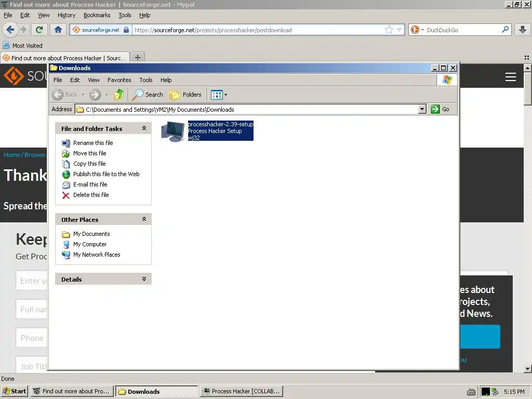The height and width of the screenshot is (399, 532).
Task: Click Publish this file to the Web
Action: (x=106, y=174)
